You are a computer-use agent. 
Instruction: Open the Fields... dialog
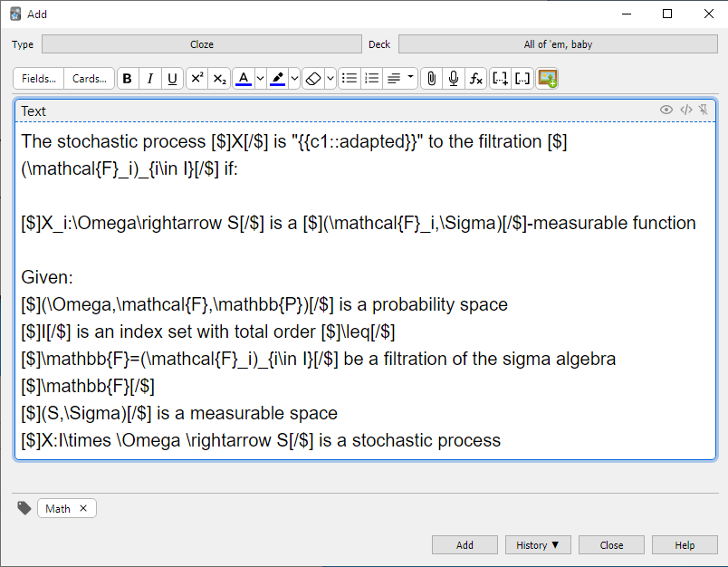pos(39,79)
